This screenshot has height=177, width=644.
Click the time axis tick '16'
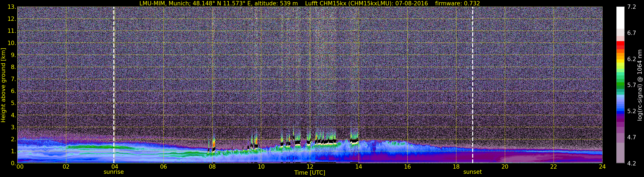[407, 167]
